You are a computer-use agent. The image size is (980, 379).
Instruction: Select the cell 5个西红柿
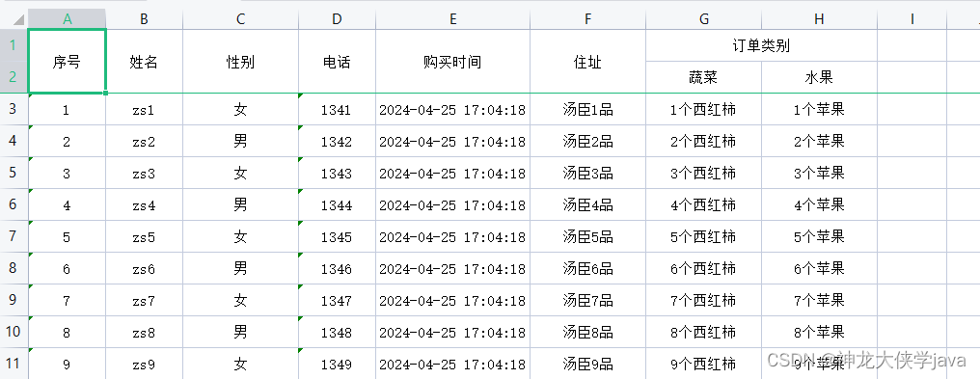(x=704, y=237)
